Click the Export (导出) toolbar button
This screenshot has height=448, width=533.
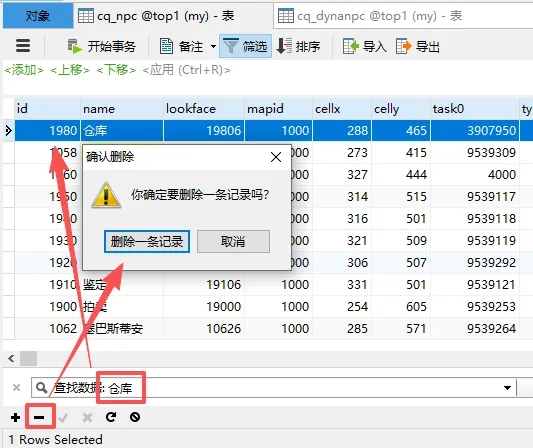tap(417, 46)
